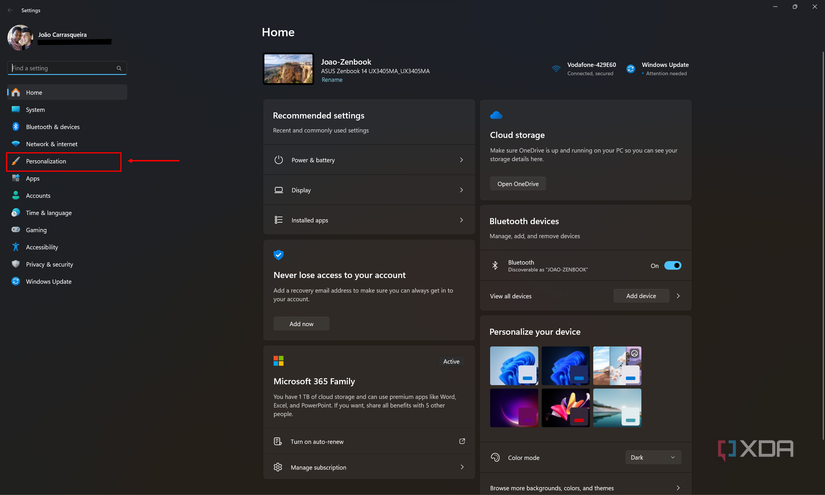Open the Accounts section
Screen dimensions: 825x495
tap(67, 195)
